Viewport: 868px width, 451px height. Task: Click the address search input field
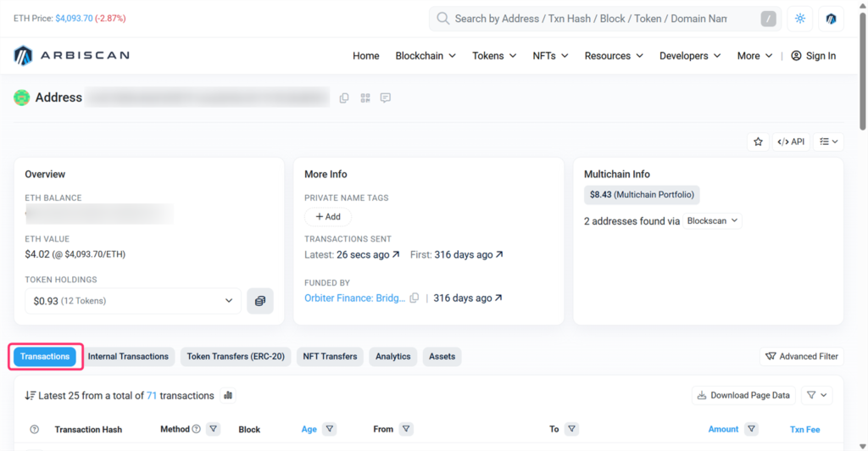click(593, 19)
